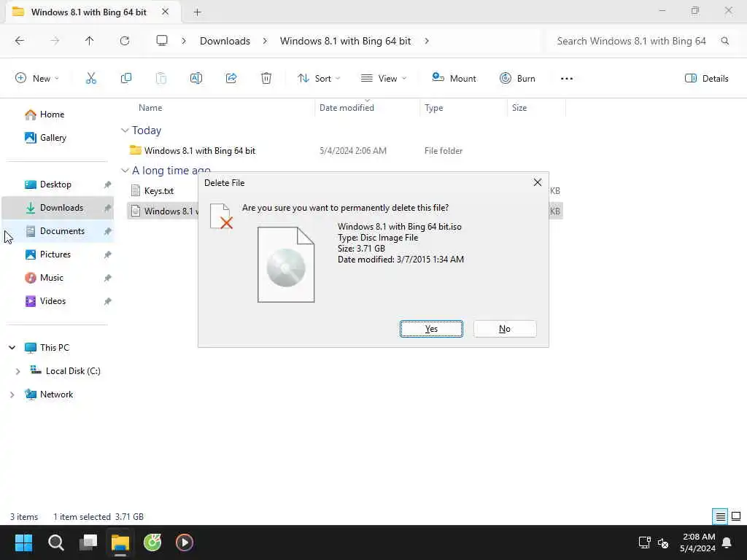Click Downloads breadcrumb in address bar
Viewport: 747px width, 560px height.
coord(225,41)
